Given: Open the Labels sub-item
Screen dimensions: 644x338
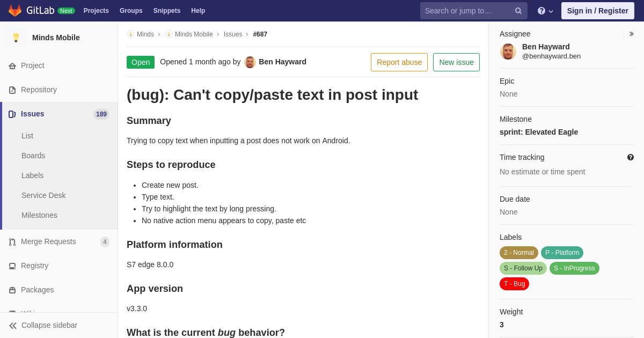Looking at the screenshot, I should (x=33, y=175).
